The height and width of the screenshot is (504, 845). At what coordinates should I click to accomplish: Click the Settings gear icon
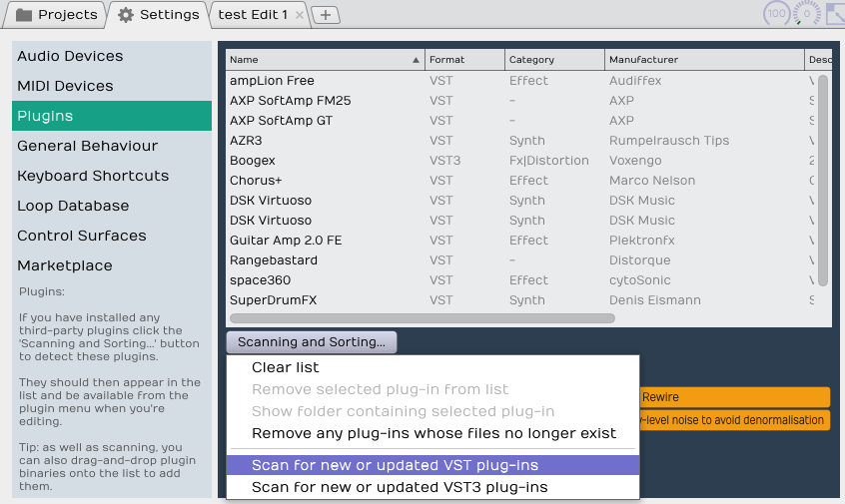[x=126, y=15]
